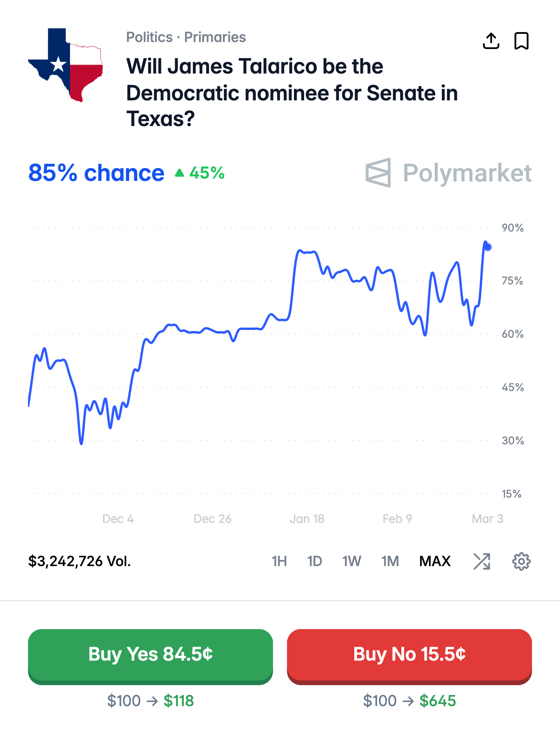
Task: Click the current price dot on chart
Action: point(488,247)
